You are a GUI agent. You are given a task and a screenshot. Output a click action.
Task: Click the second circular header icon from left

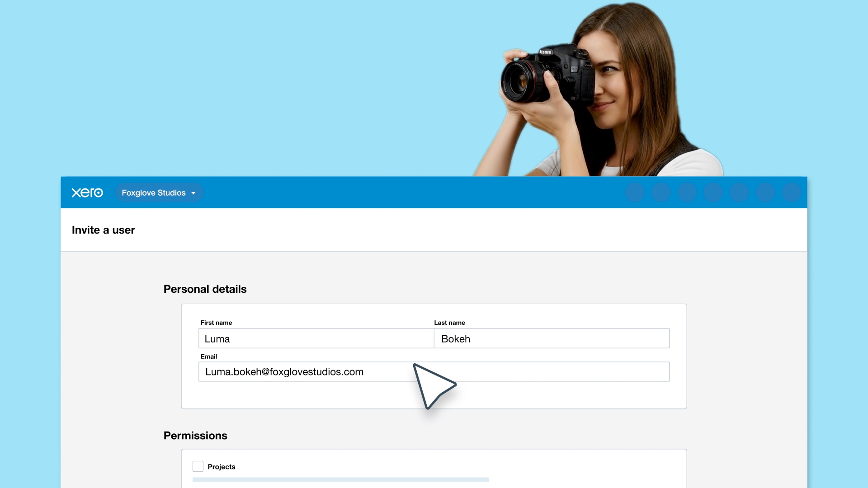tap(661, 192)
